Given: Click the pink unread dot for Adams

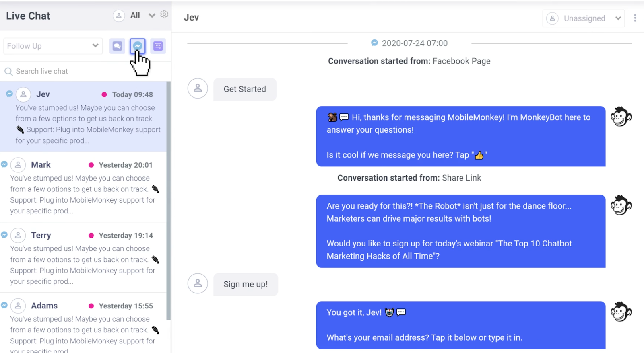Looking at the screenshot, I should [x=91, y=306].
